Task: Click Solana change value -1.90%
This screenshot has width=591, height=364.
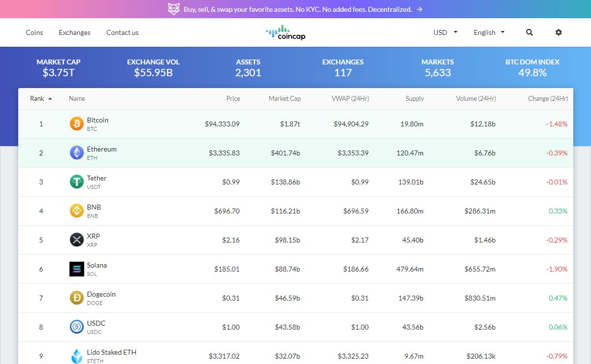Action: pos(557,269)
